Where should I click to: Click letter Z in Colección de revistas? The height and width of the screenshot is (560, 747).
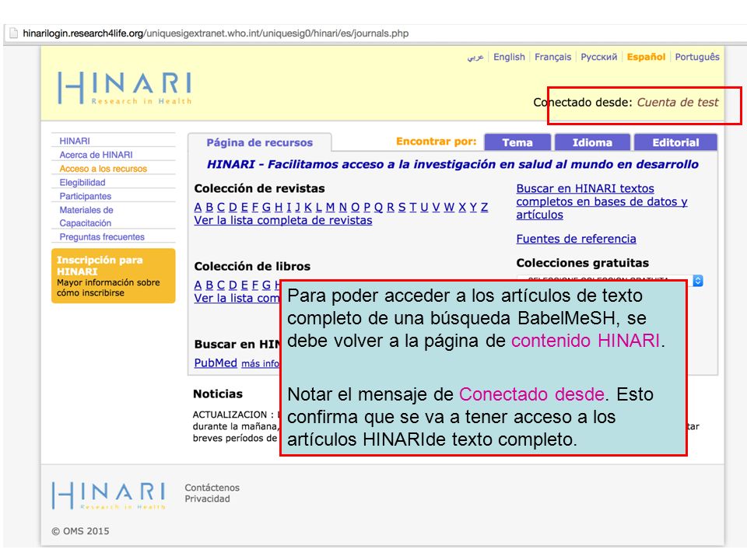pyautogui.click(x=485, y=207)
